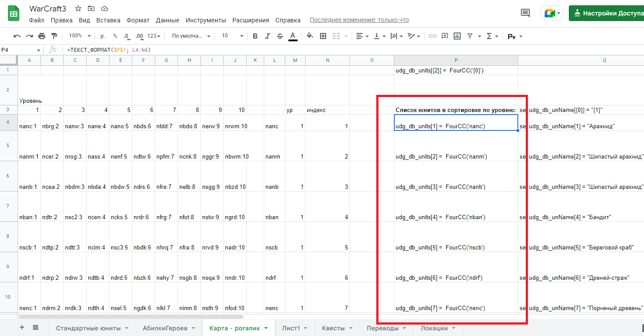Viewport: 644px width, 336px height.
Task: Activate the paint format tool
Action: pyautogui.click(x=54, y=36)
